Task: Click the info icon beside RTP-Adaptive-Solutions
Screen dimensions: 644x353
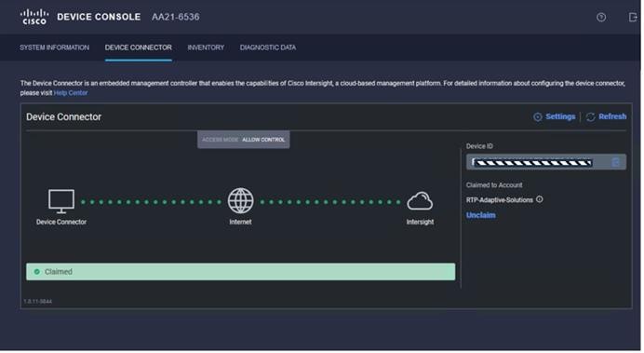Action: pyautogui.click(x=539, y=199)
